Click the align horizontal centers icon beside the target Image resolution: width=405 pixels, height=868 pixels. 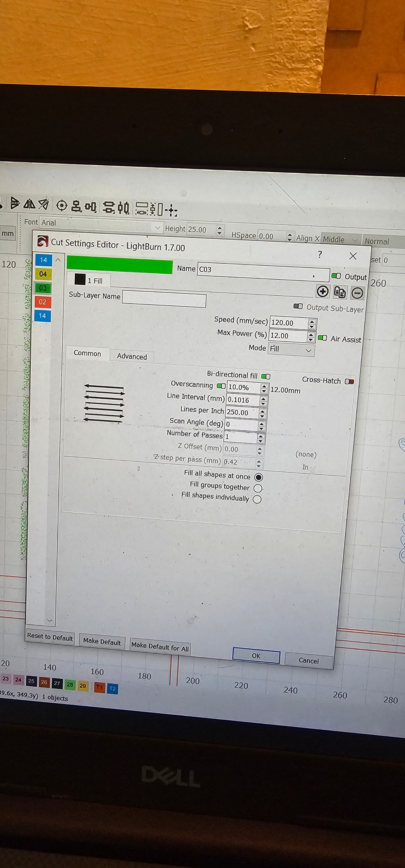(x=76, y=206)
